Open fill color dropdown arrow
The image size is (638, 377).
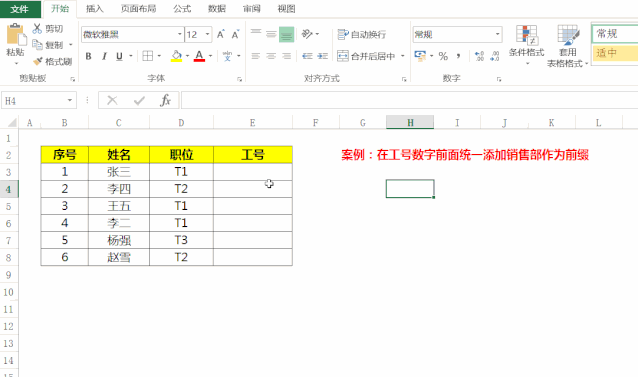188,56
